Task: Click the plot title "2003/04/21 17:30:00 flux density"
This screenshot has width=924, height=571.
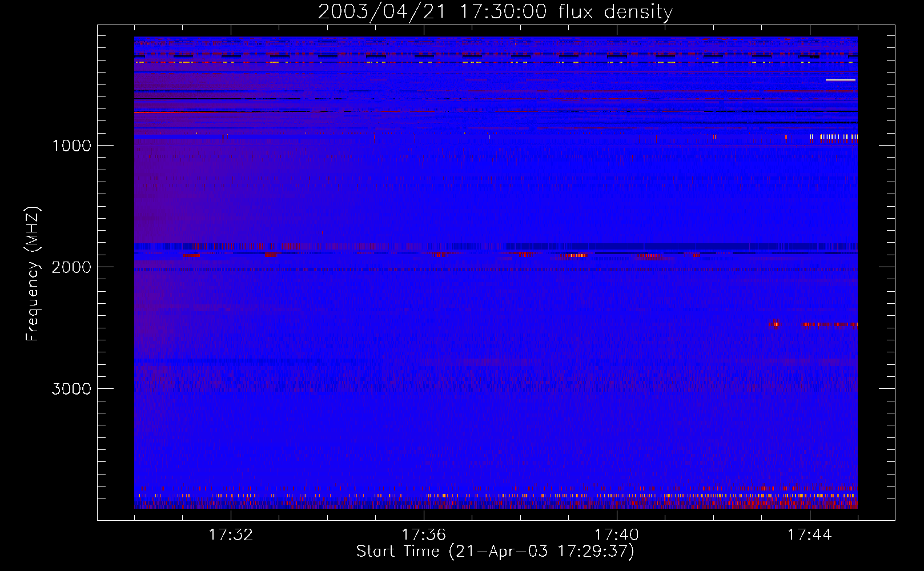Action: pyautogui.click(x=495, y=11)
